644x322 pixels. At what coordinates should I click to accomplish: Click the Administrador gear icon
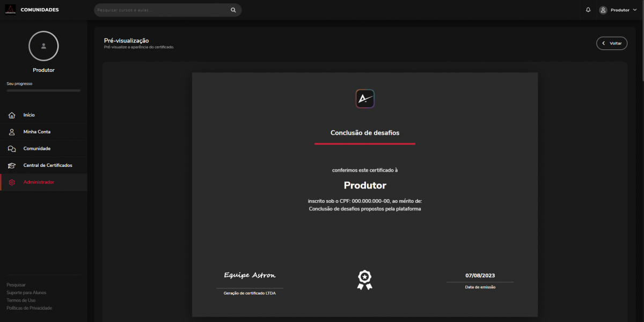(x=12, y=182)
